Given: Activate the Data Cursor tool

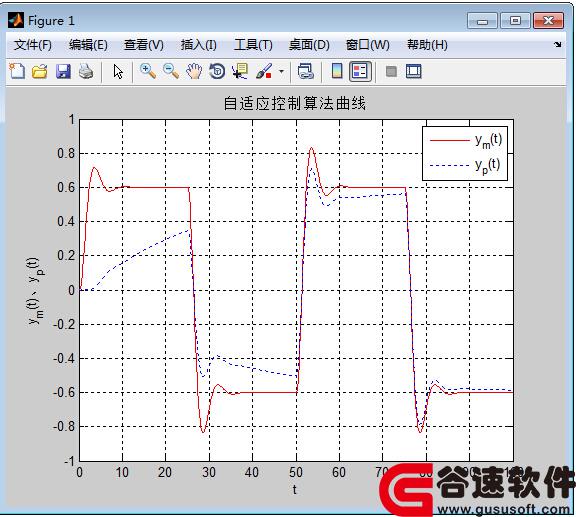Looking at the screenshot, I should [x=240, y=71].
